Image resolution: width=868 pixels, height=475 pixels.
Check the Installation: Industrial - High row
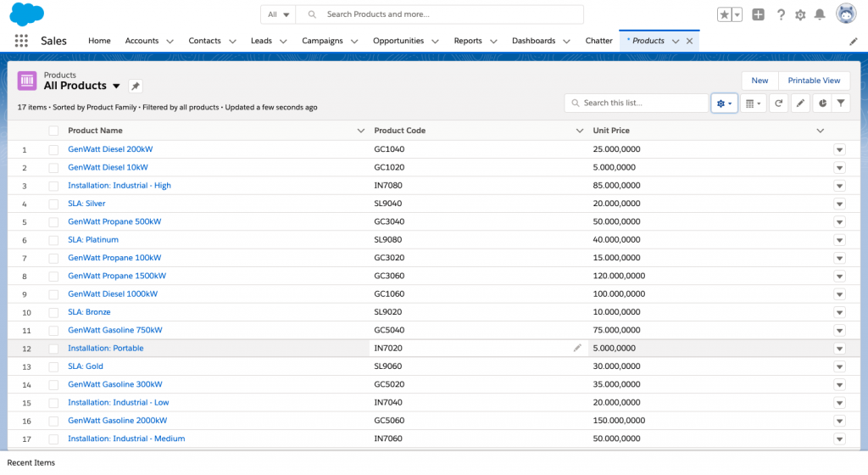coord(53,186)
